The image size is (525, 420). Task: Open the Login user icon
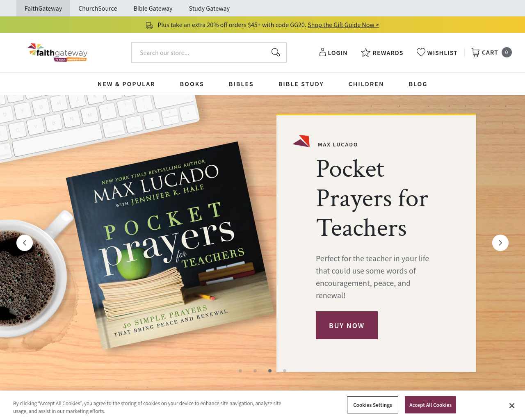click(x=322, y=52)
